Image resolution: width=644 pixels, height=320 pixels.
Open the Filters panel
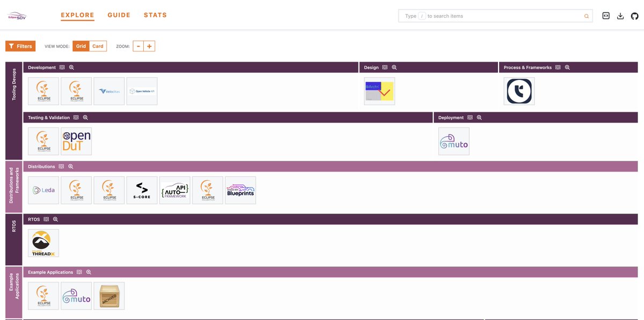point(20,46)
